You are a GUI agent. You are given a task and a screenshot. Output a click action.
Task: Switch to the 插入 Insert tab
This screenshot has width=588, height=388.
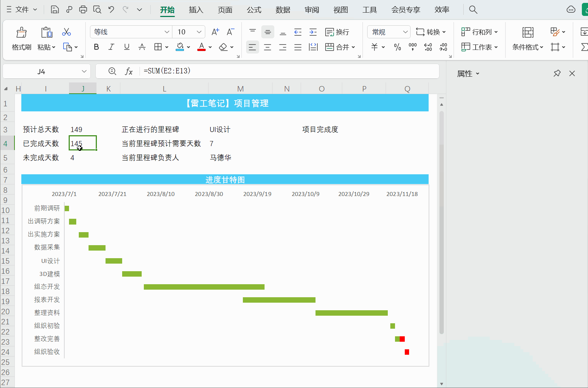(x=196, y=10)
